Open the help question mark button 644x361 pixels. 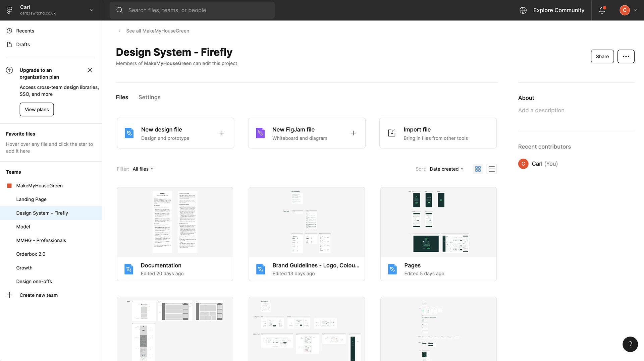[630, 344]
